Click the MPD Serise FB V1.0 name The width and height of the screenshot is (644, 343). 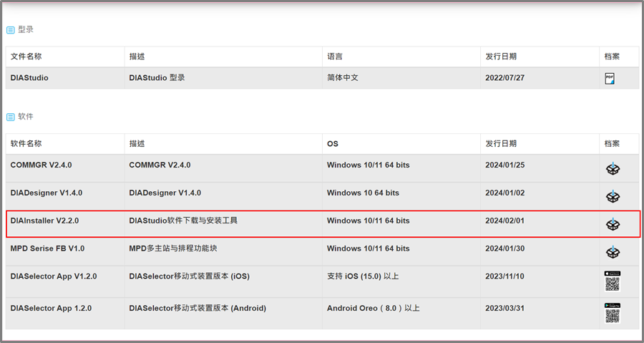tap(47, 248)
